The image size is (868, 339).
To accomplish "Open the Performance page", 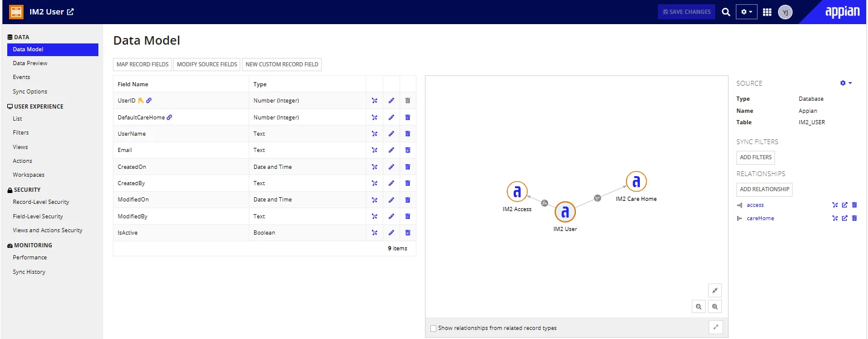I will 30,258.
